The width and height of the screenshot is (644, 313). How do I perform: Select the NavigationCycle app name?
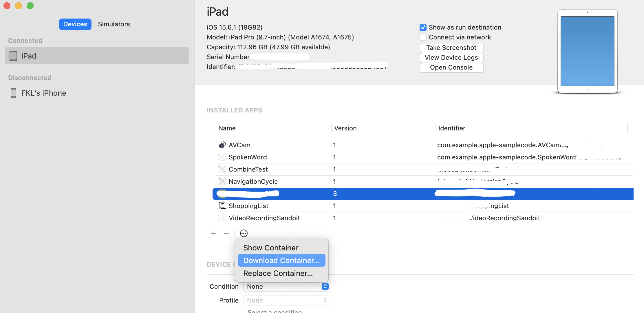253,181
